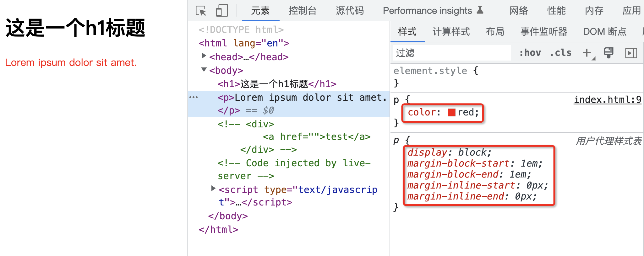Click the red color swatch
644x256 pixels.
451,112
